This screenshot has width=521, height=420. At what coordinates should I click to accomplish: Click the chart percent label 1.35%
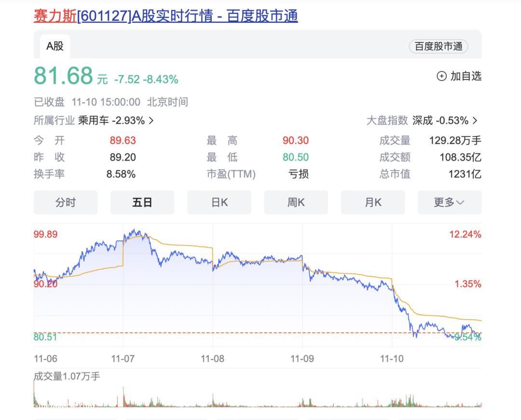468,284
